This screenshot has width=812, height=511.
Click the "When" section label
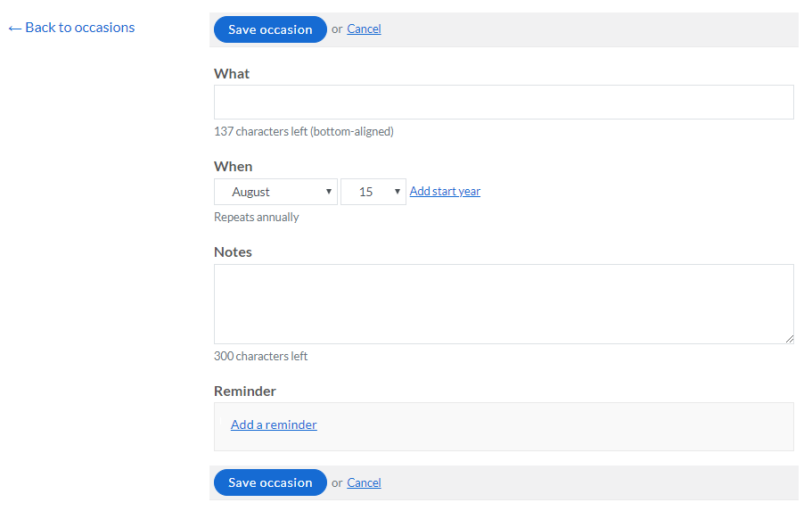[233, 167]
